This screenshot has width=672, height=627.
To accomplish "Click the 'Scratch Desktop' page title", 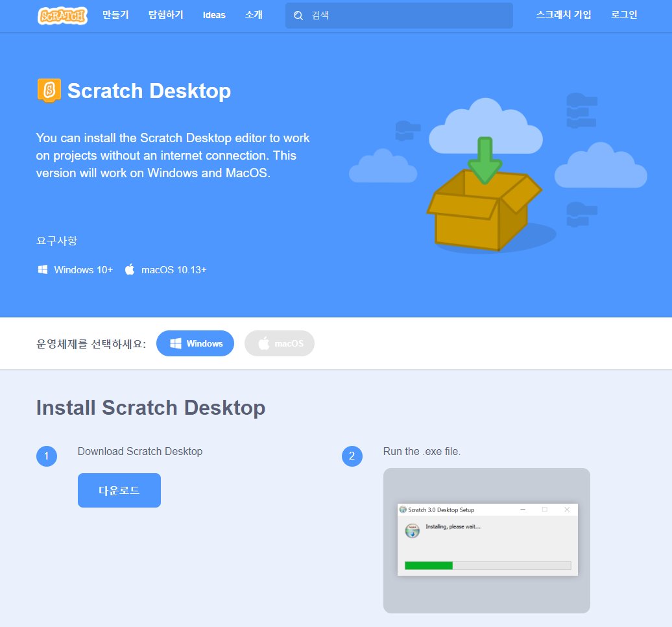I will click(149, 91).
